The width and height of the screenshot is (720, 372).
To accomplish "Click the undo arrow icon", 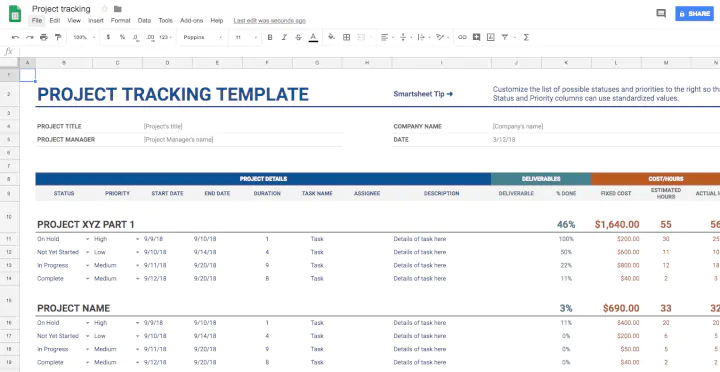I will coord(16,37).
